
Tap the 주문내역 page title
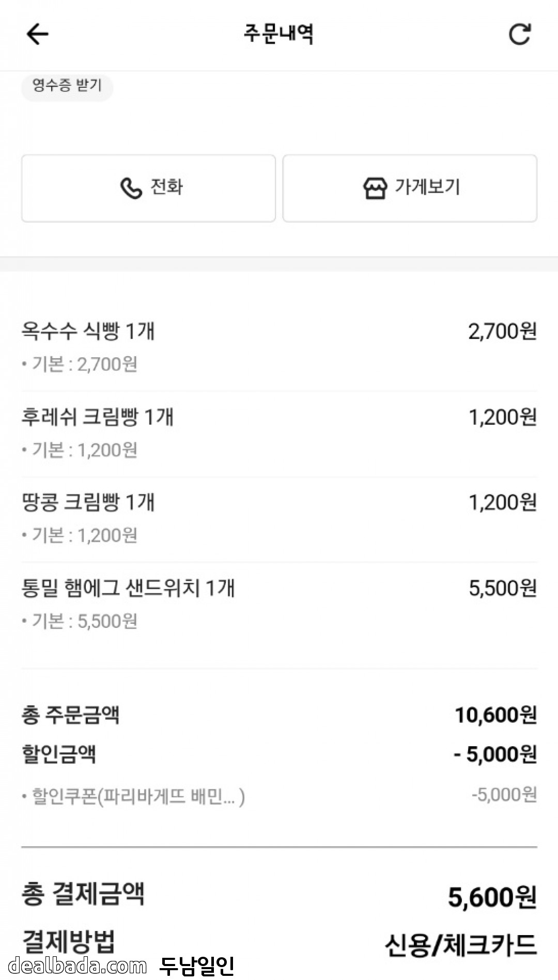pyautogui.click(x=278, y=35)
